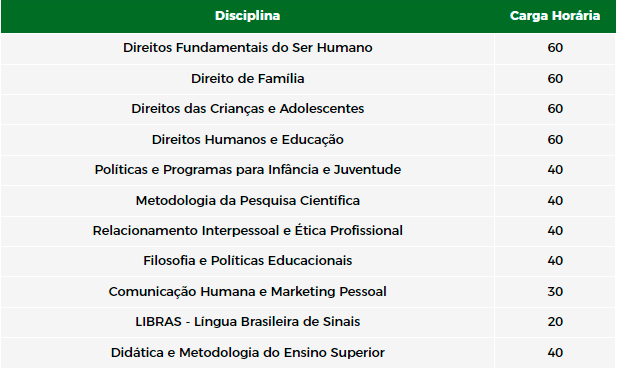Click Didática e Metodologia do Ensino Superior

coord(248,352)
